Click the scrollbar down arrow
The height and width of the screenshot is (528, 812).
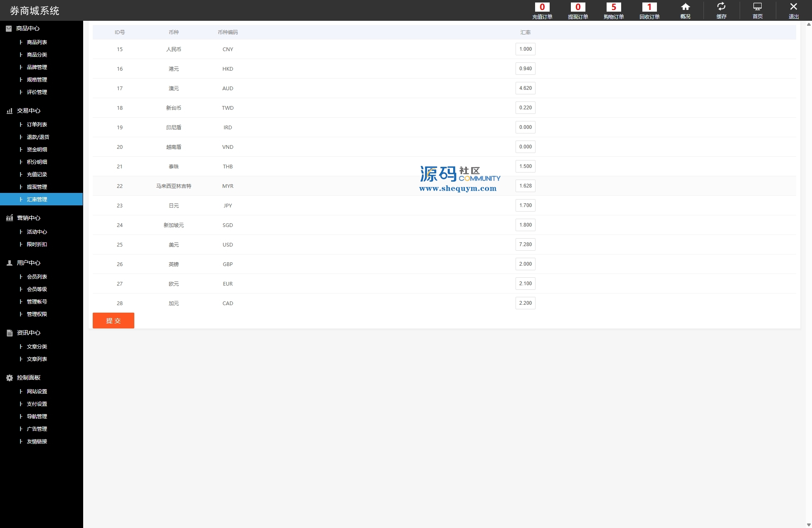pos(808,525)
